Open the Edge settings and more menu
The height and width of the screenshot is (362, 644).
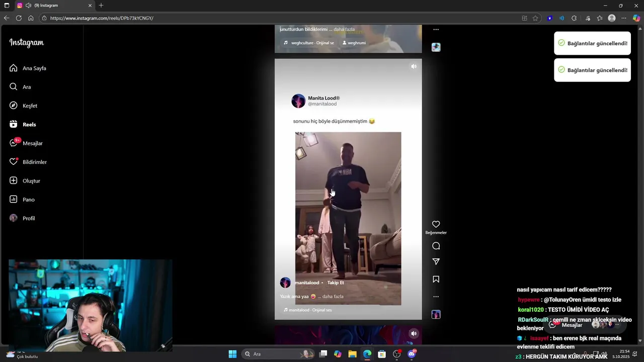click(624, 18)
